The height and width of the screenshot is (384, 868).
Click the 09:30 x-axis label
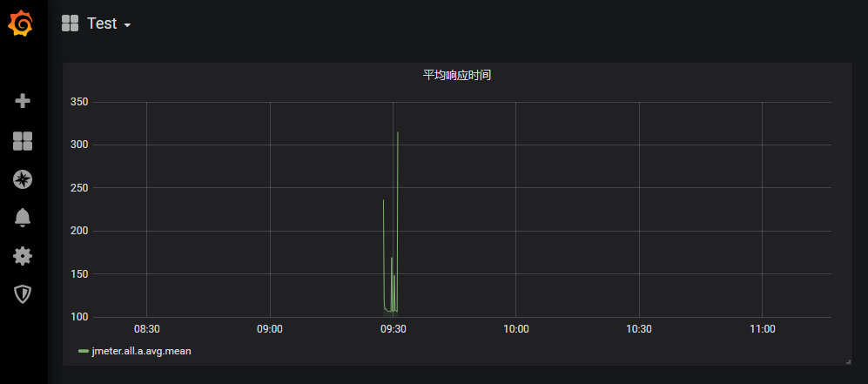pos(393,329)
